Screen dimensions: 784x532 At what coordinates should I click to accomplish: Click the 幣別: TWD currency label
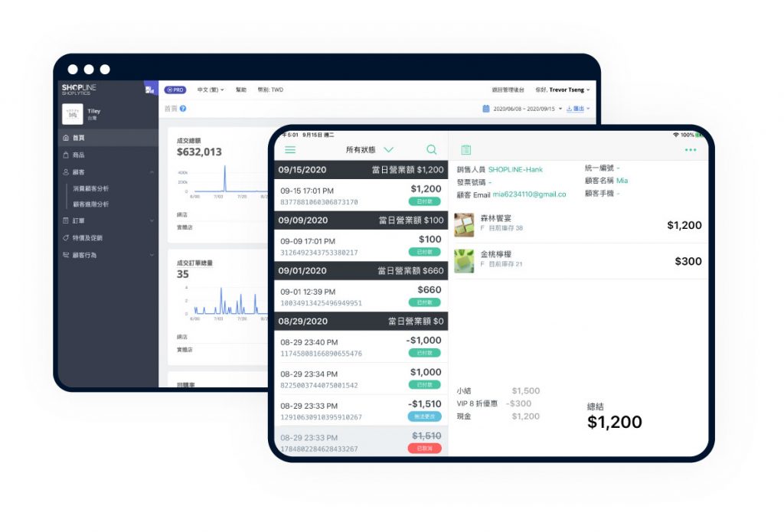coord(270,90)
